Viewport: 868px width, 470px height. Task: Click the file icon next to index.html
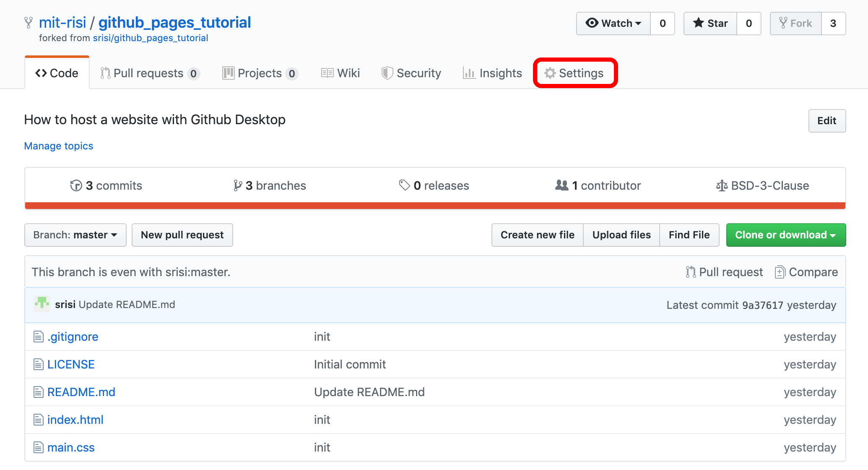click(38, 420)
